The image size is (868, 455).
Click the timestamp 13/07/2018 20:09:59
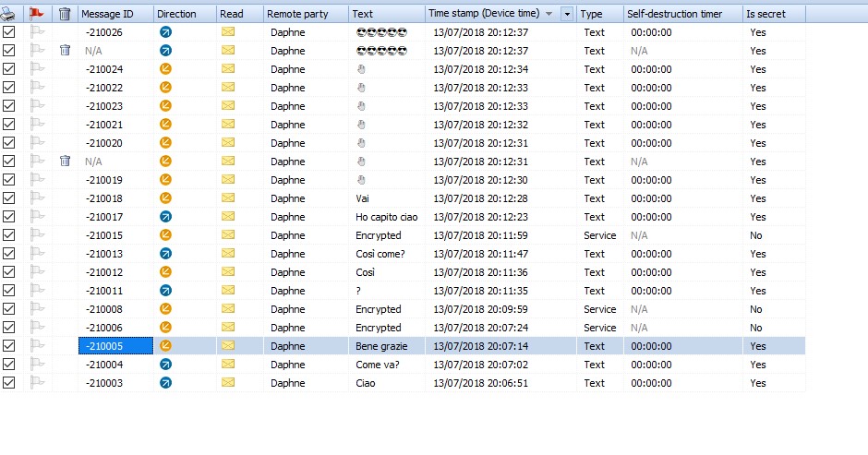(480, 309)
